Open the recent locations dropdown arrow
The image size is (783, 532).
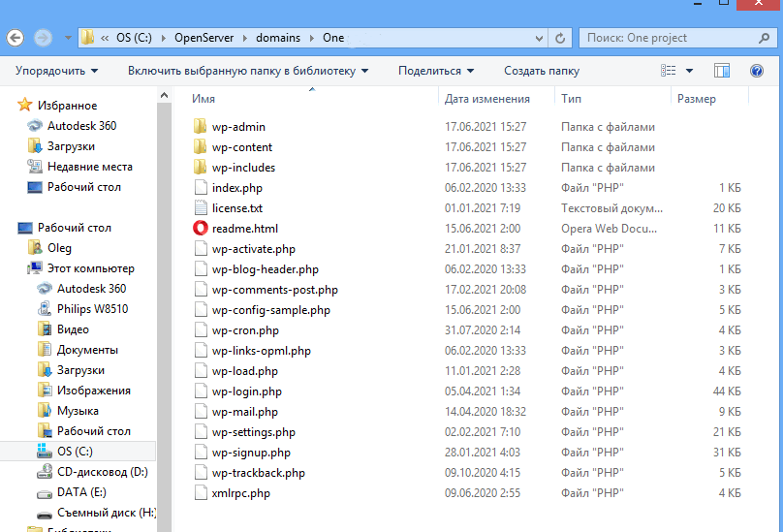(68, 38)
